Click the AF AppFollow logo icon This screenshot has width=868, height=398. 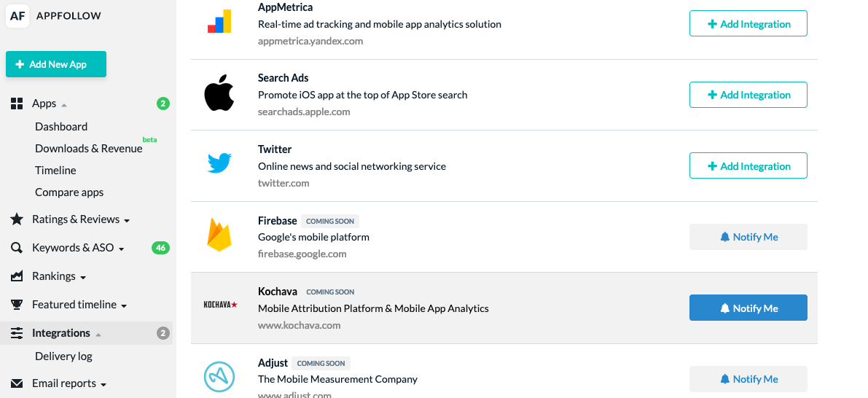coord(17,15)
